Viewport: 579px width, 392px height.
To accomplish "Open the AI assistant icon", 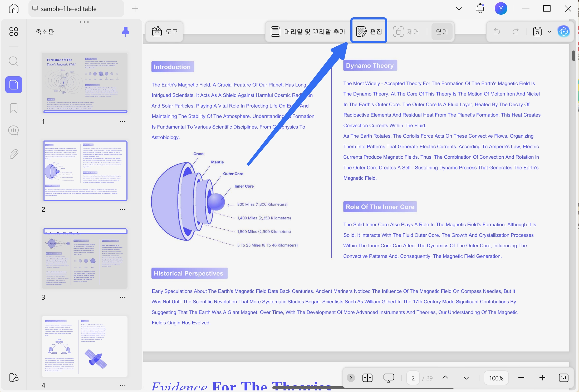I will [x=564, y=32].
